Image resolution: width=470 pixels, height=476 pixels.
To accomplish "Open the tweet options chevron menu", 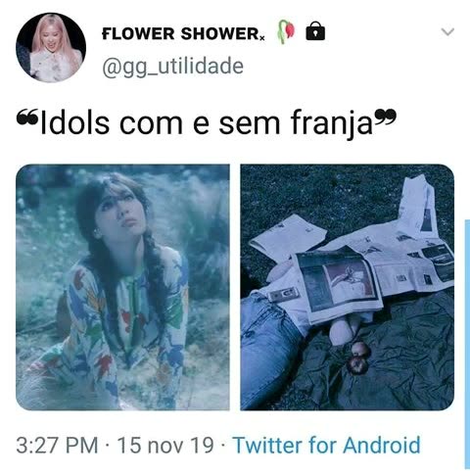I will click(x=447, y=31).
